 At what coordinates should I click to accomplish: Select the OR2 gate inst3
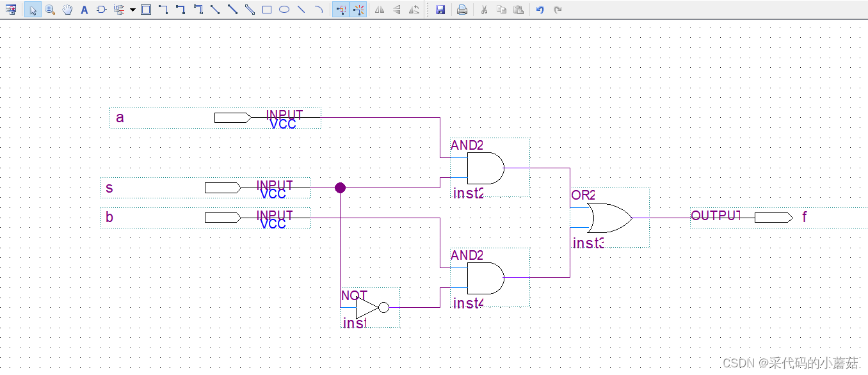(610, 218)
